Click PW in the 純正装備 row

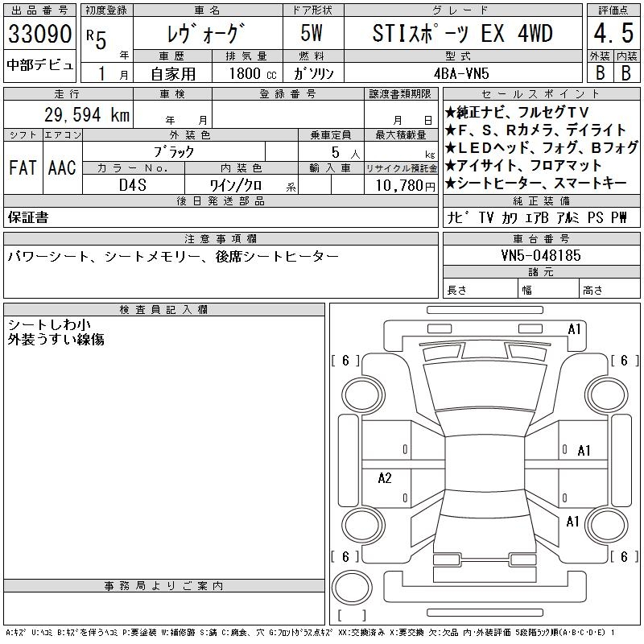619,217
